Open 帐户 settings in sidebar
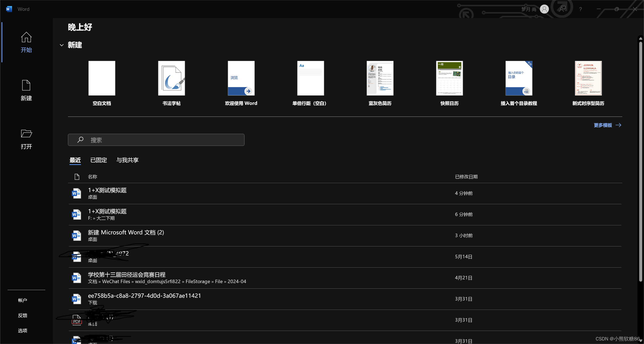This screenshot has height=344, width=644. [23, 300]
